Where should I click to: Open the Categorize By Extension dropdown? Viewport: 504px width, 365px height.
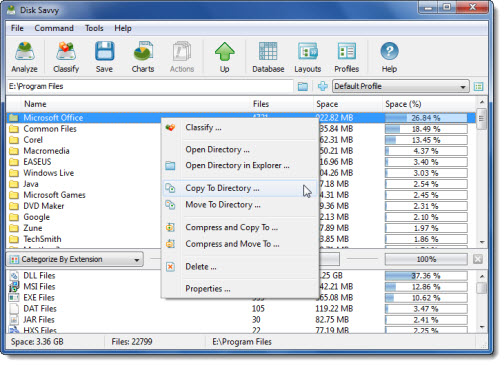point(75,259)
